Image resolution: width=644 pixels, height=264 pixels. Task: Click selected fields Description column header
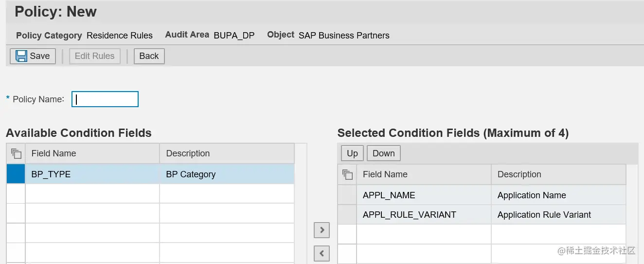[x=558, y=174]
